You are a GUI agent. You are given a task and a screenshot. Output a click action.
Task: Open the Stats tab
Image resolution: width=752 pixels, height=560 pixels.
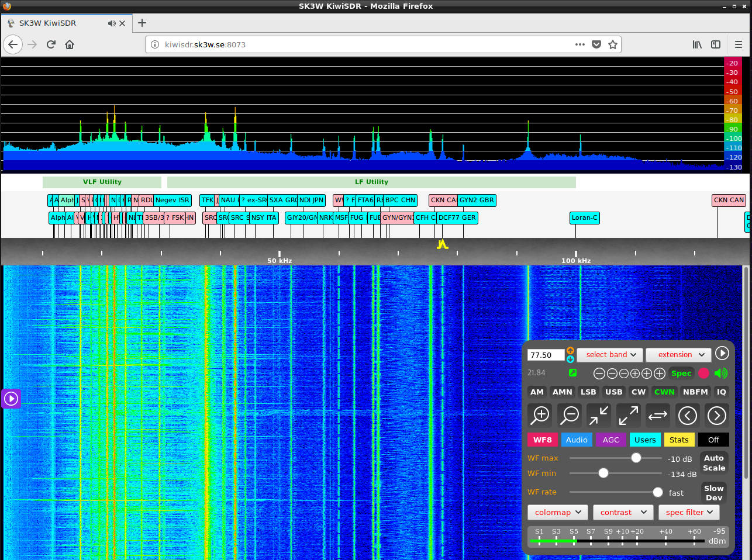pos(678,440)
